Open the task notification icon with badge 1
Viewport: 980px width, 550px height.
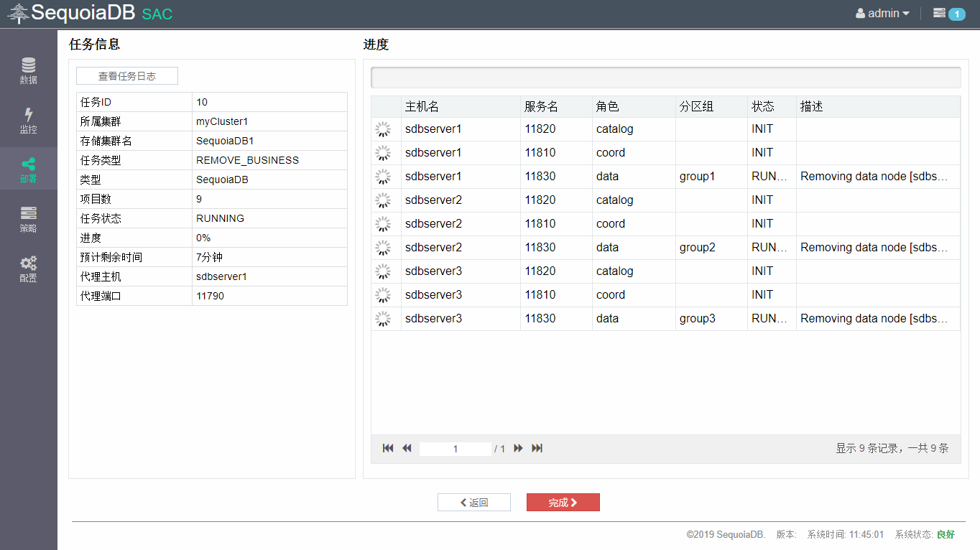[948, 13]
